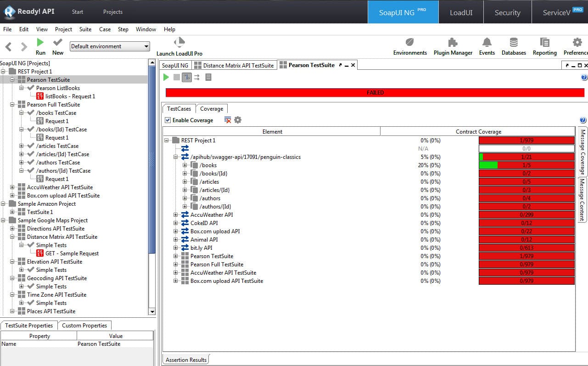The image size is (588, 366).
Task: Open Environments
Action: pos(410,46)
